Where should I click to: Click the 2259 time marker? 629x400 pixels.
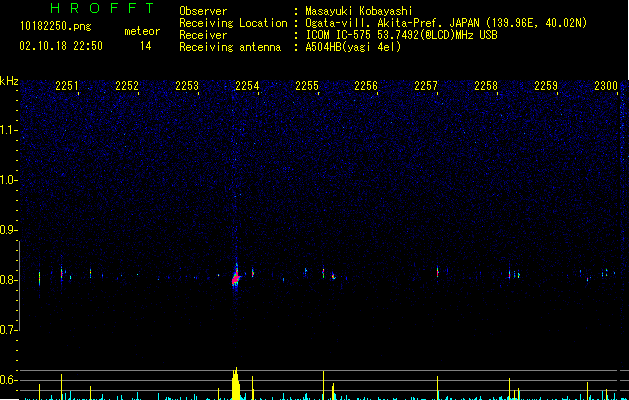[x=546, y=86]
